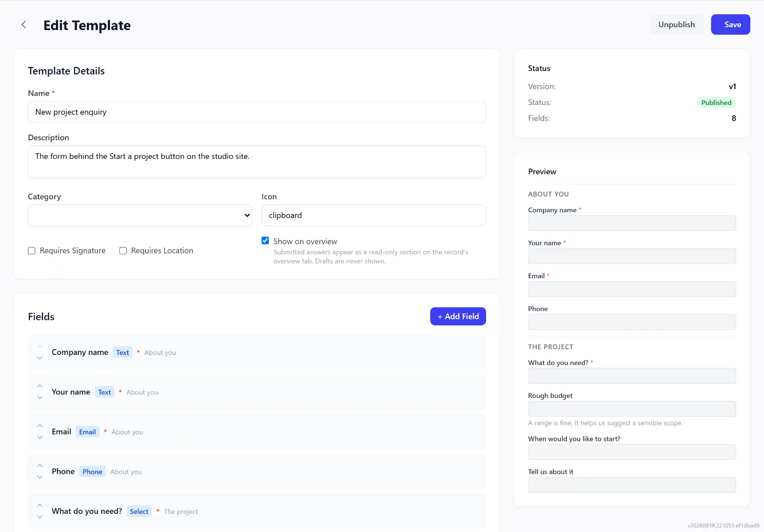Click preview 'When would you like to start?' input
Viewport: 764px width, 532px height.
632,452
